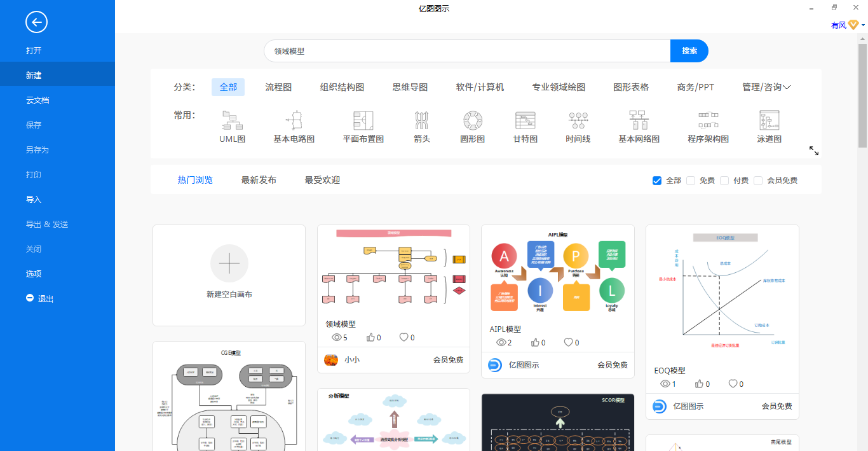868x451 pixels.
Task: Click 关闭 in the sidebar
Action: coord(57,249)
